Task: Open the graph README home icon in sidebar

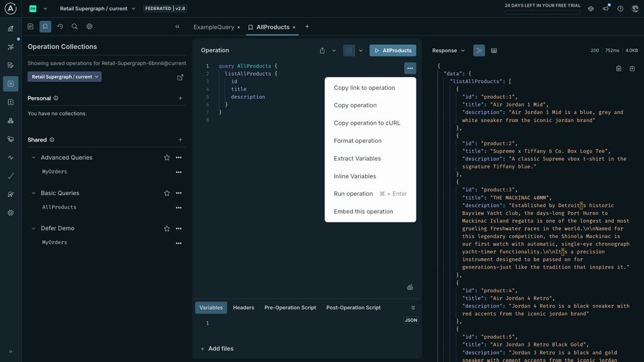Action: 11,28
